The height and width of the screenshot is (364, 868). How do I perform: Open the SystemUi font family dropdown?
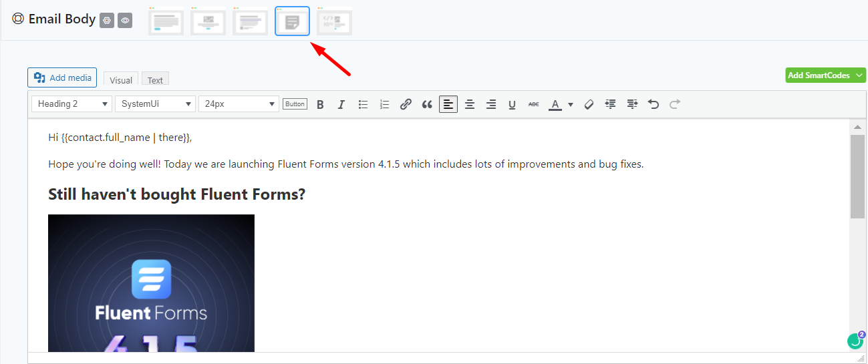click(155, 104)
